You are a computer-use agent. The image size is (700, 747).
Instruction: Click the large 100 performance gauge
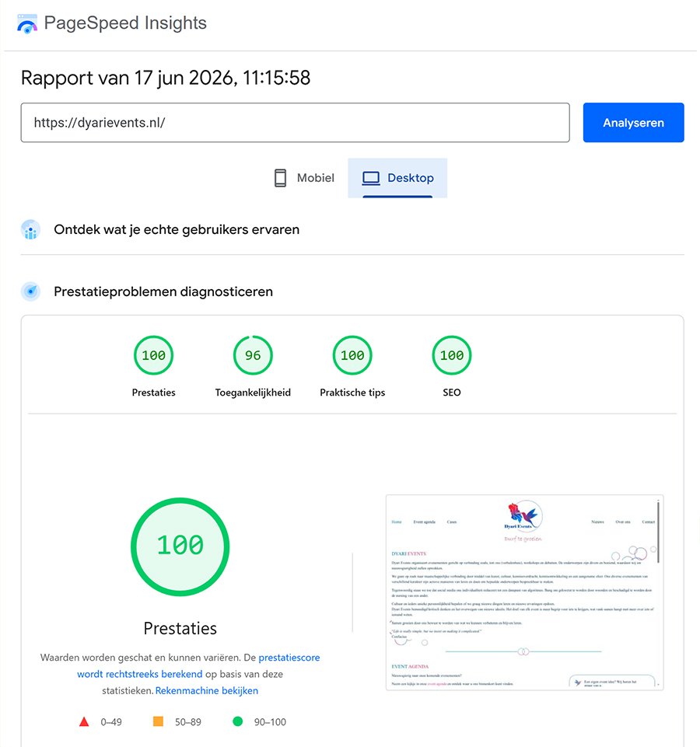[x=180, y=546]
